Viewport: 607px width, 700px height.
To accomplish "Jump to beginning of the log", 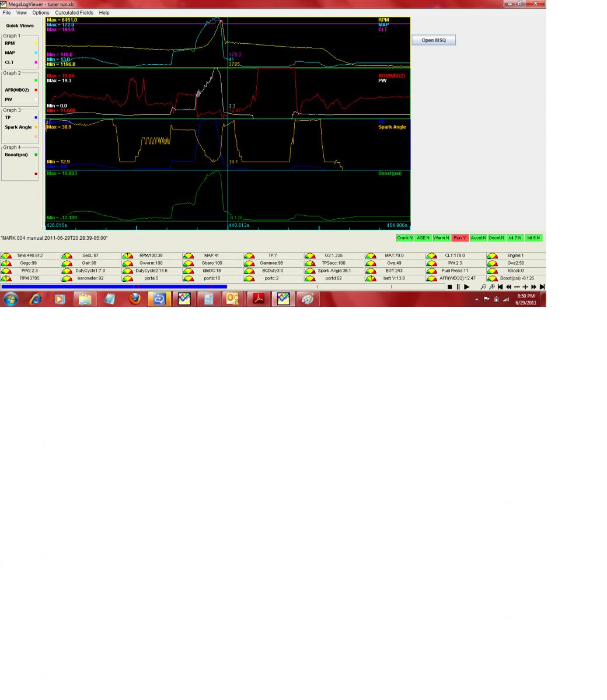I will click(500, 287).
